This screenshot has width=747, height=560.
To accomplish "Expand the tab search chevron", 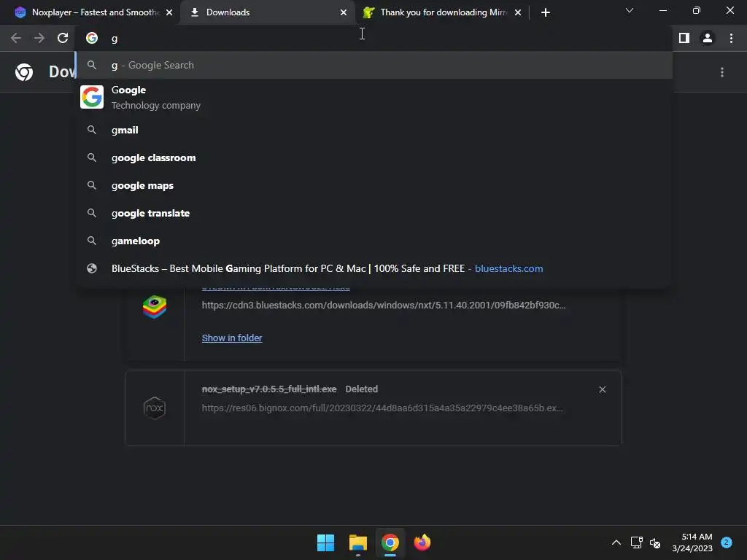I will click(x=630, y=10).
